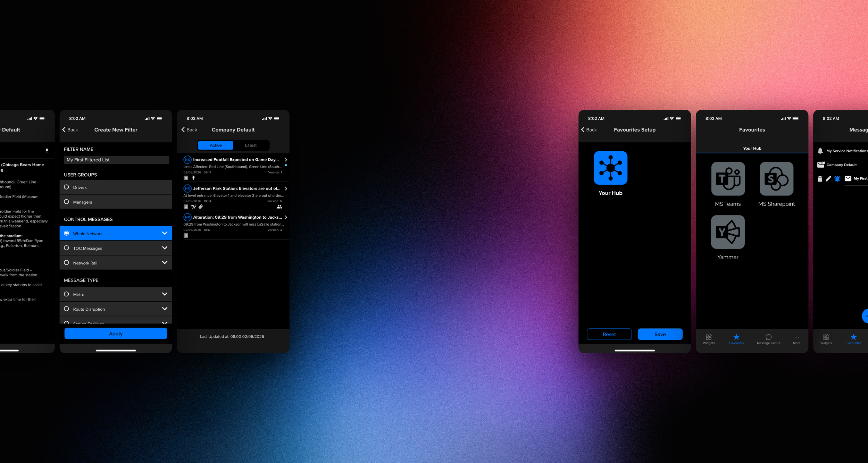Open Jefferson Park message via its right chevron
The image size is (868, 463).
(286, 188)
